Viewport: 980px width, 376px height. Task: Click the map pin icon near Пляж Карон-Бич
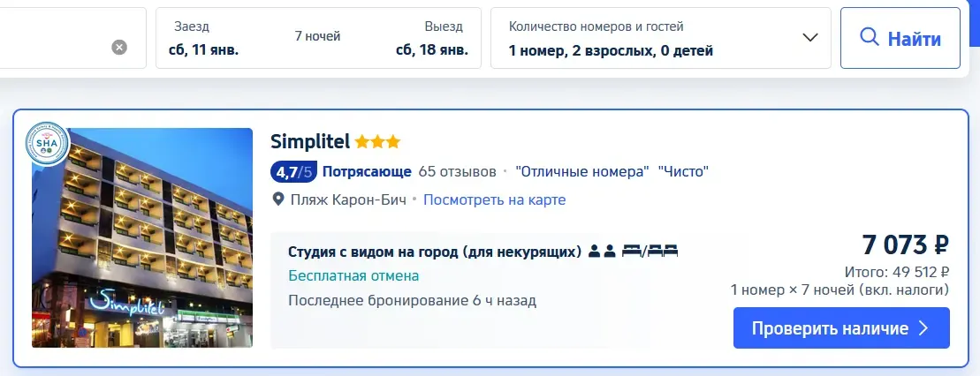click(279, 199)
